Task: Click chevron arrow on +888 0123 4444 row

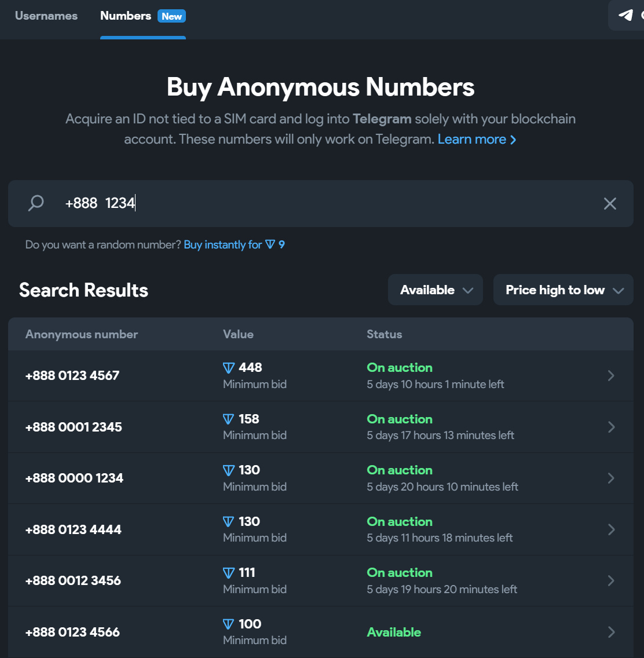Action: tap(611, 529)
